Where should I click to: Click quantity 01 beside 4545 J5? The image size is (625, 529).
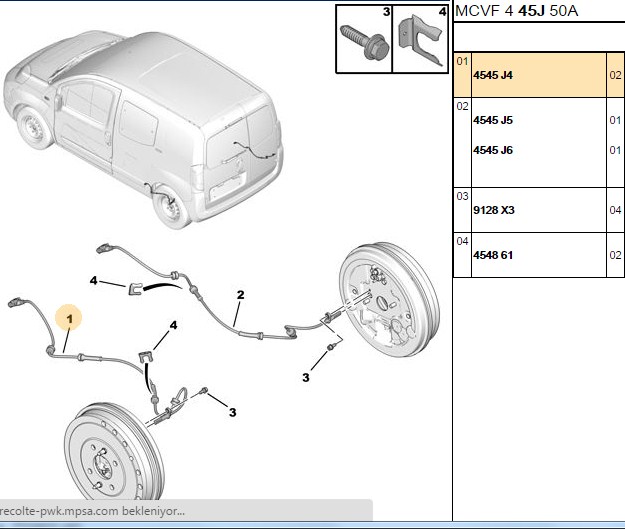point(615,120)
